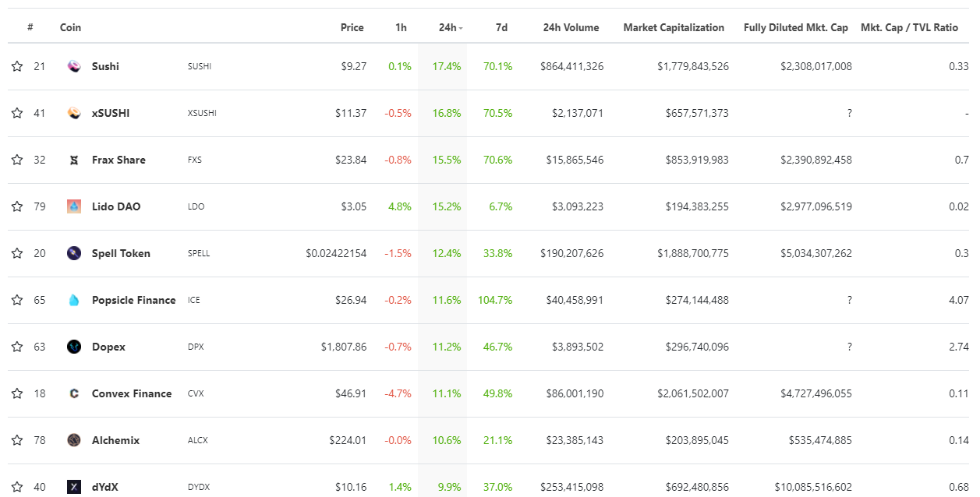
Task: Click the Dopex coin logo icon
Action: pos(74,347)
